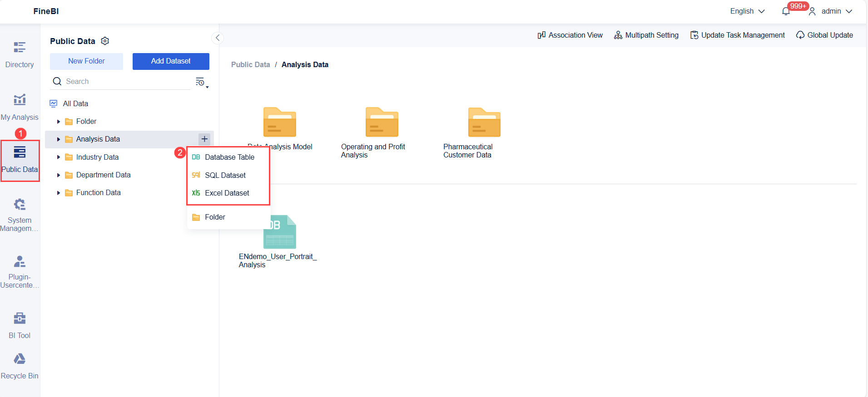868x397 pixels.
Task: Expand the Industry Data tree node
Action: (x=59, y=157)
